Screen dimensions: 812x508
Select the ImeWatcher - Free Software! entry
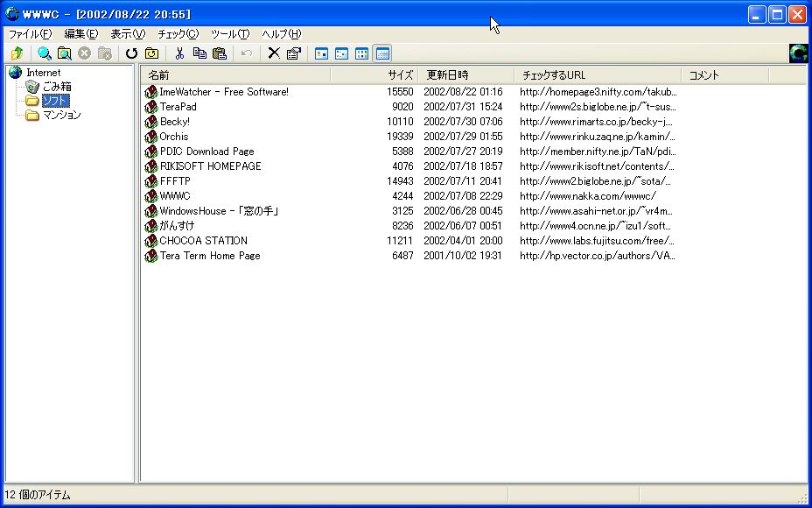click(224, 92)
